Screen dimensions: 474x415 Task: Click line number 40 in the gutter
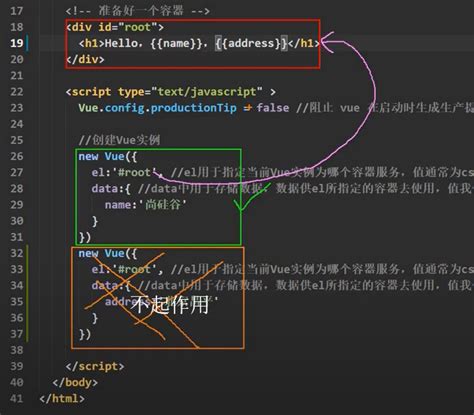(17, 382)
